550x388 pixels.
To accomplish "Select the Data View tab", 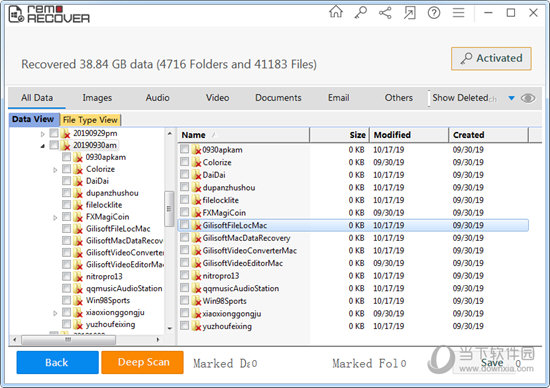I will point(33,119).
